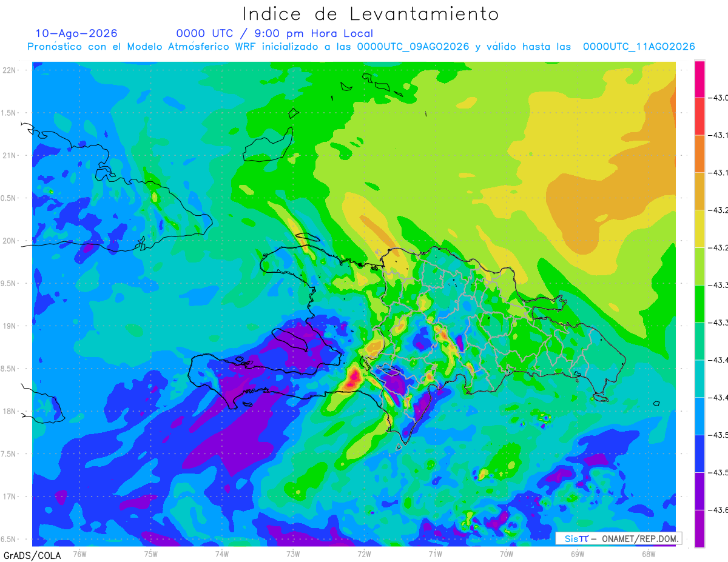Click the latitude label "20N"
The height and width of the screenshot is (562, 728).
[x=10, y=241]
